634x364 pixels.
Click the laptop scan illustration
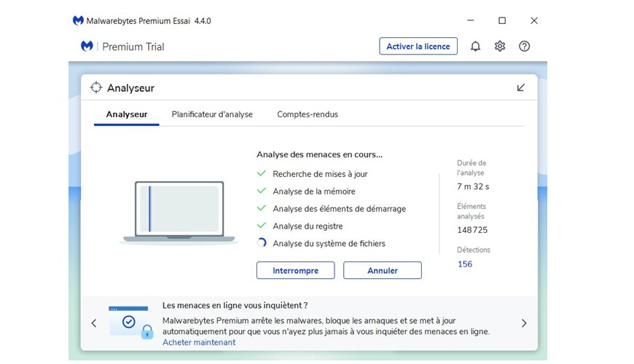point(179,213)
